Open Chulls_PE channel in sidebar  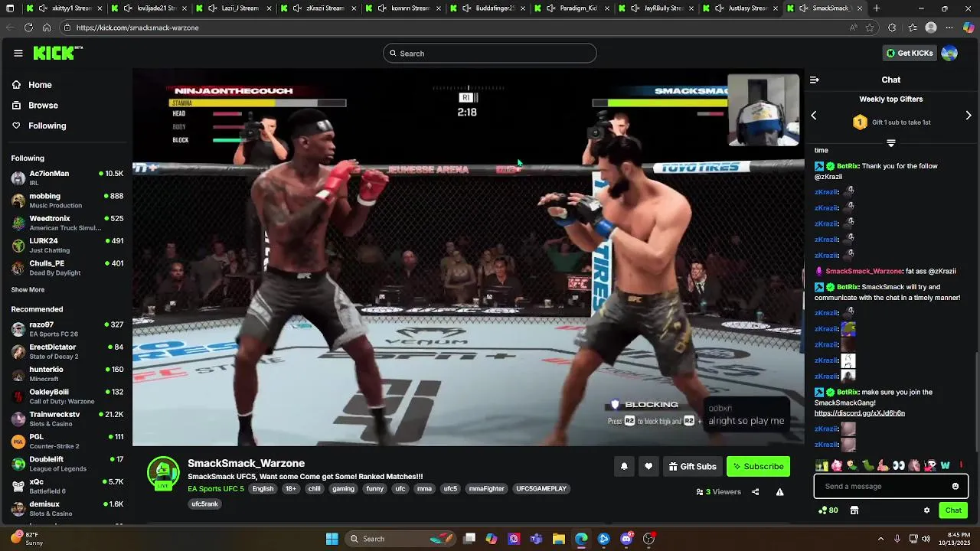(x=67, y=267)
